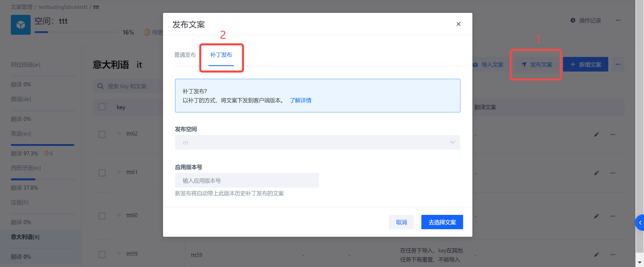The height and width of the screenshot is (267, 644).
Task: Focus the 应用版本号 input field
Action: [247, 181]
